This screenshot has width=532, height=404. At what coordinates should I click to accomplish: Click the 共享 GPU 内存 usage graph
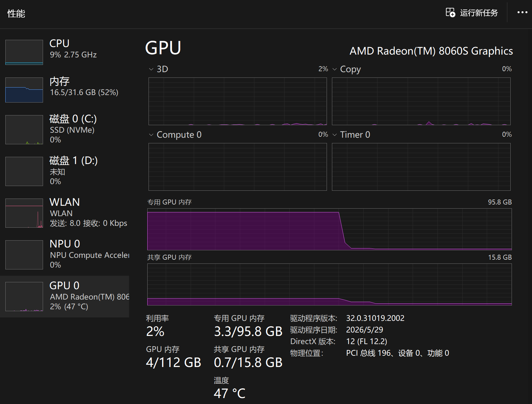329,284
